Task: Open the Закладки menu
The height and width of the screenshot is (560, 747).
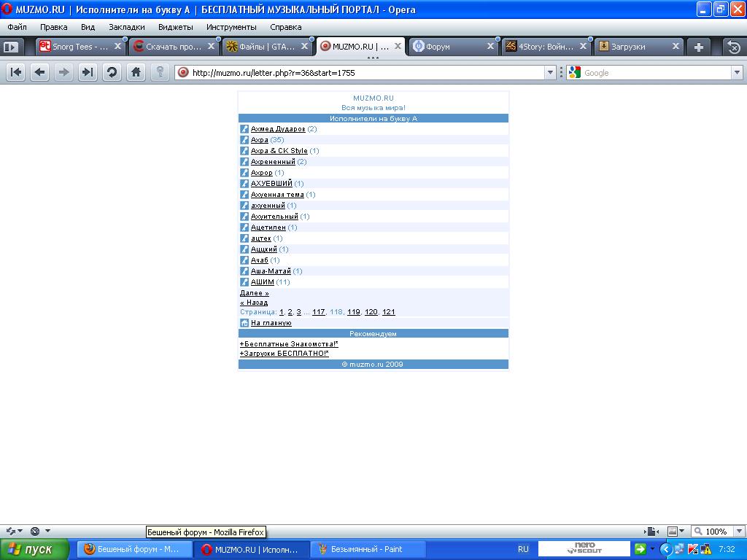Action: 127,27
